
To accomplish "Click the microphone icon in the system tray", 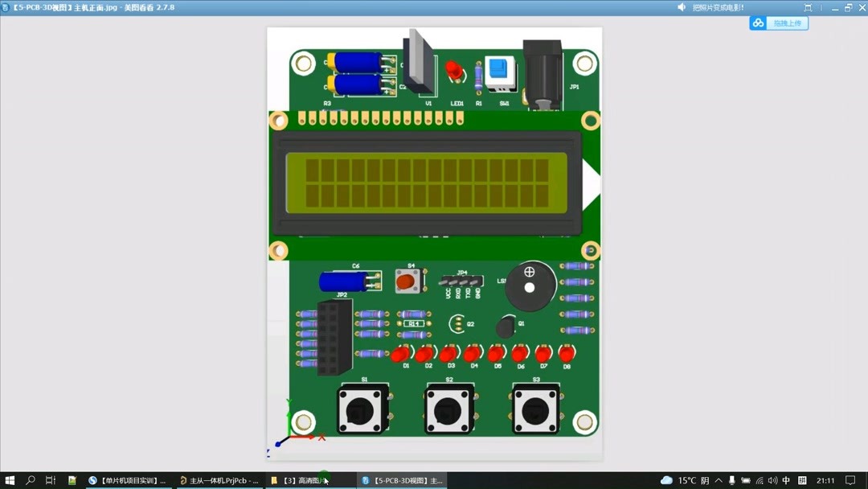I will click(x=730, y=479).
